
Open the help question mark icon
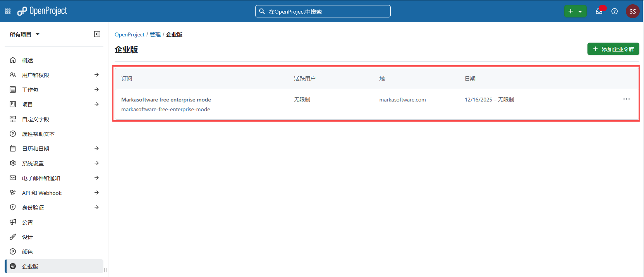pos(615,11)
